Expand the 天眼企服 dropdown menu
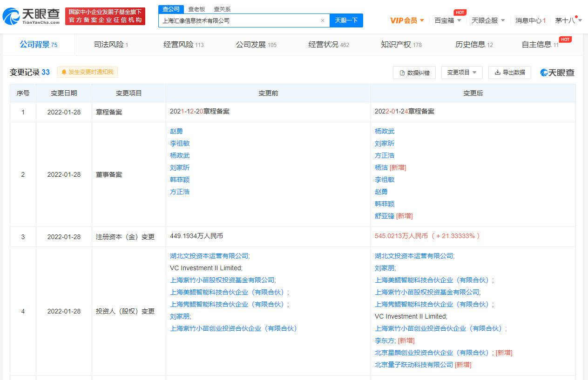 488,20
